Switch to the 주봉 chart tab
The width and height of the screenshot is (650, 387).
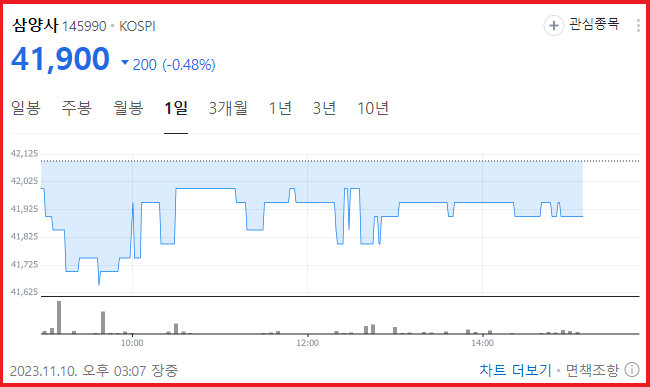coord(77,108)
